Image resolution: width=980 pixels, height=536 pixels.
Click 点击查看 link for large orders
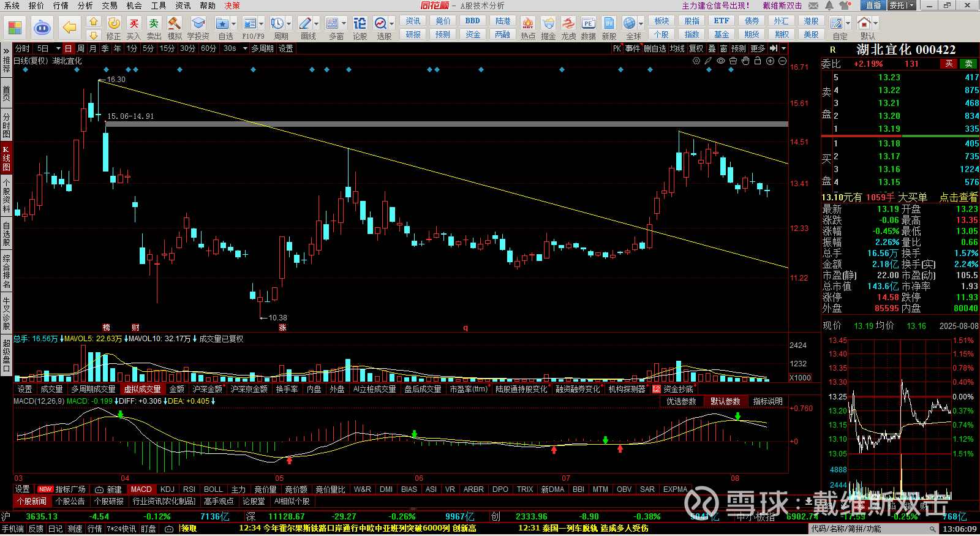(959, 197)
